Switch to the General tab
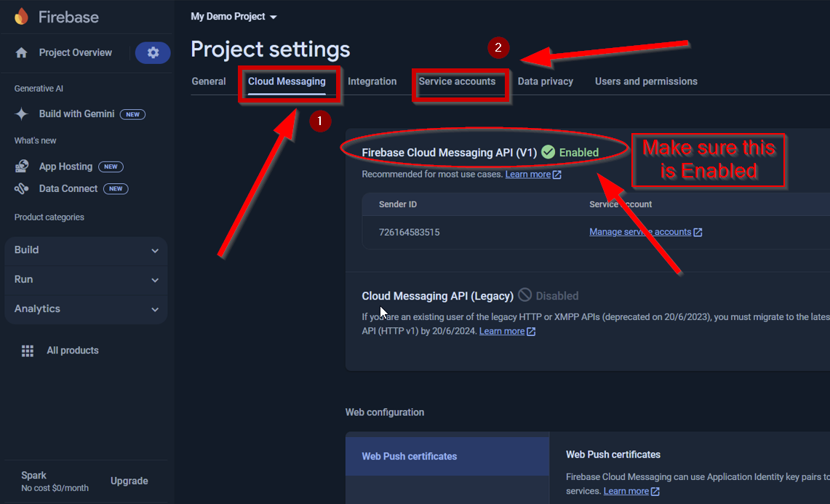The height and width of the screenshot is (504, 830). pos(209,81)
